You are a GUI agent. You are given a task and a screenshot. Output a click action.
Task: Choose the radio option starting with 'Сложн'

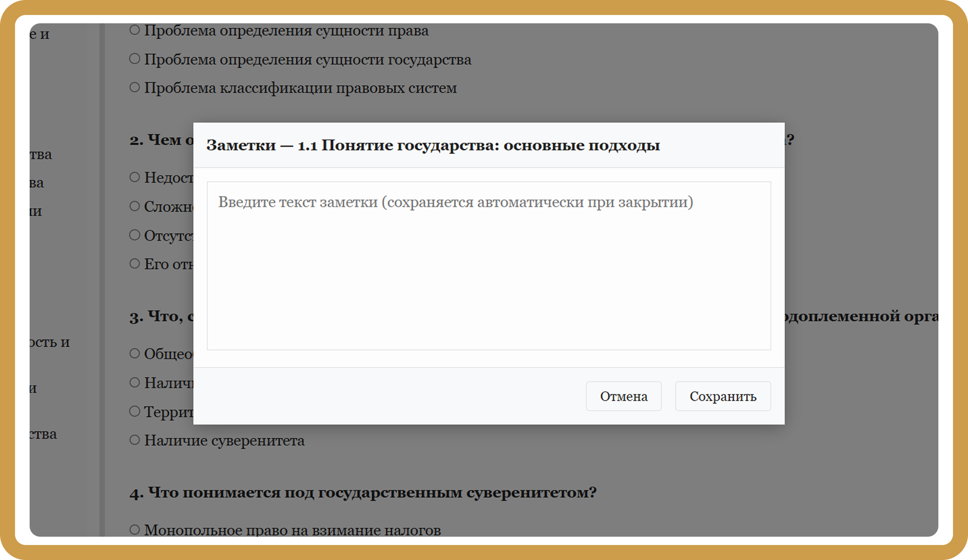pos(135,206)
